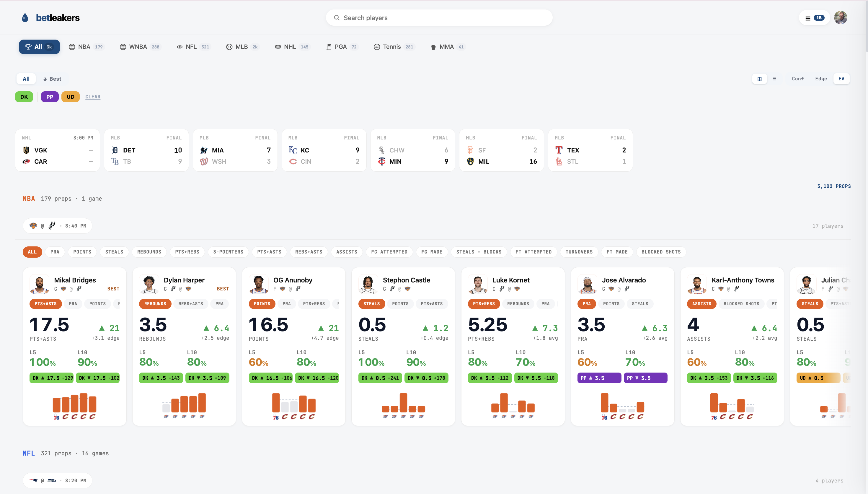
Task: Open Luke Kornet player headshot
Action: pyautogui.click(x=478, y=284)
